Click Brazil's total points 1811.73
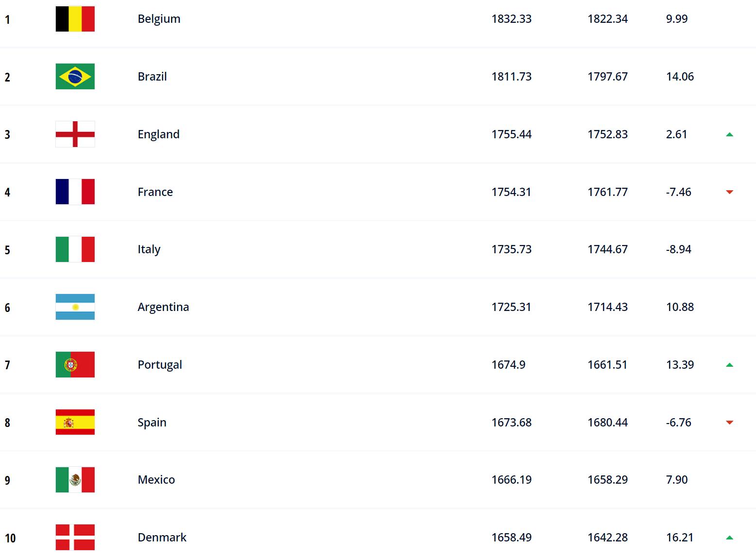 (511, 77)
